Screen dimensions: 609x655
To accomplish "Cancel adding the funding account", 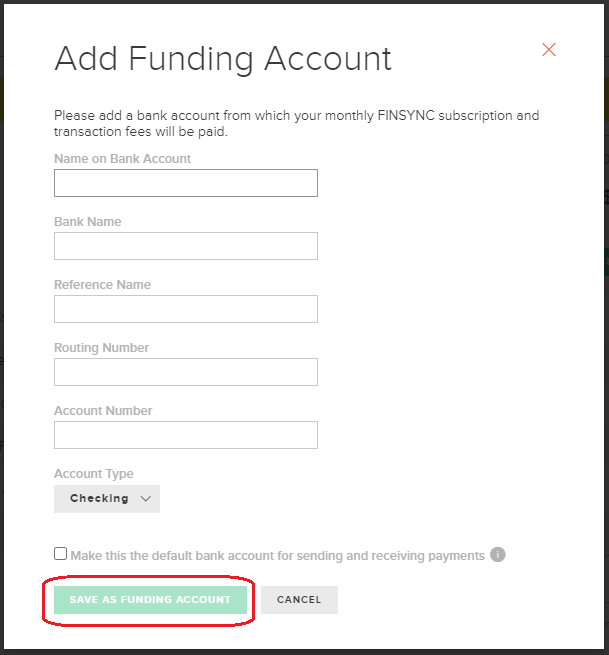I will tap(299, 600).
